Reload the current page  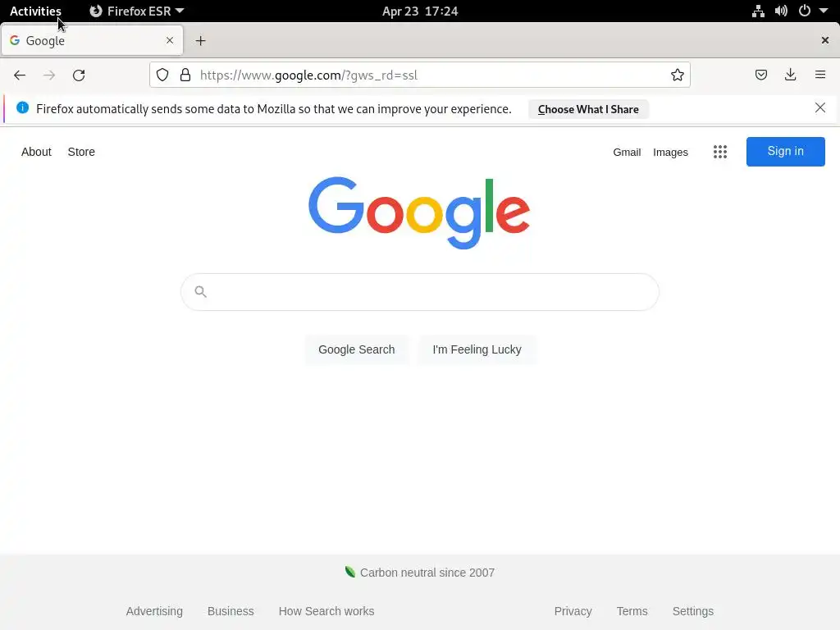point(79,75)
